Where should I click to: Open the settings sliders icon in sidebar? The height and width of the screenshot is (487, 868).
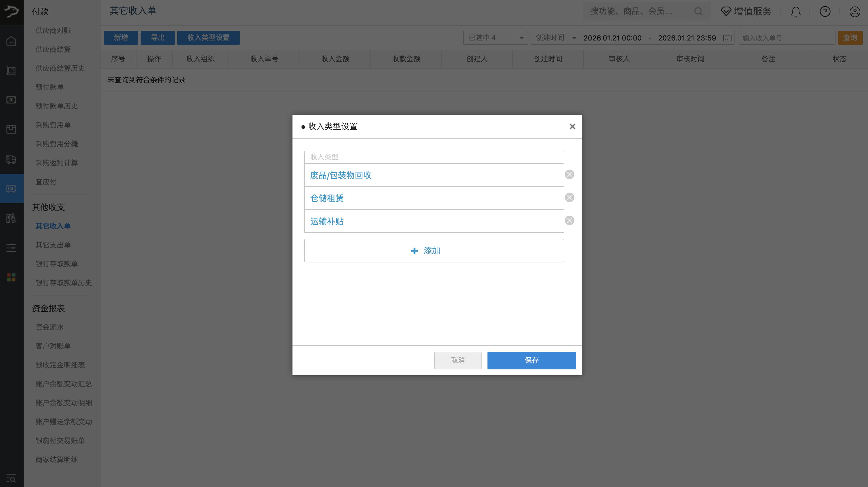11,248
